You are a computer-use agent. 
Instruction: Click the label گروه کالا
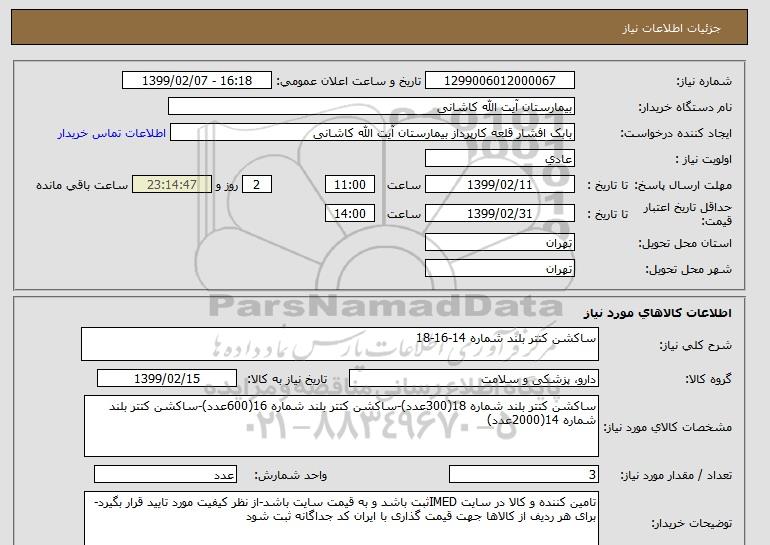point(709,379)
